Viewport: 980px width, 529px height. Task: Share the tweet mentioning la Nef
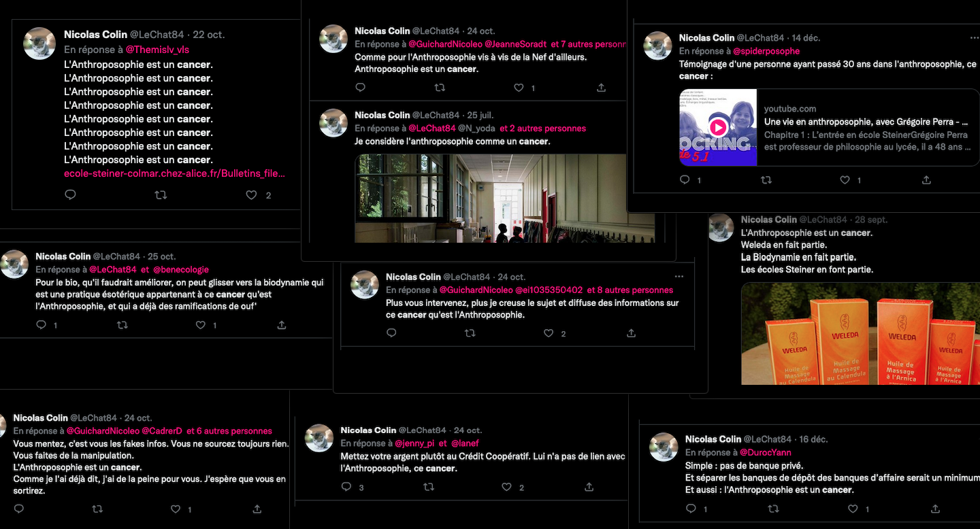coord(601,88)
